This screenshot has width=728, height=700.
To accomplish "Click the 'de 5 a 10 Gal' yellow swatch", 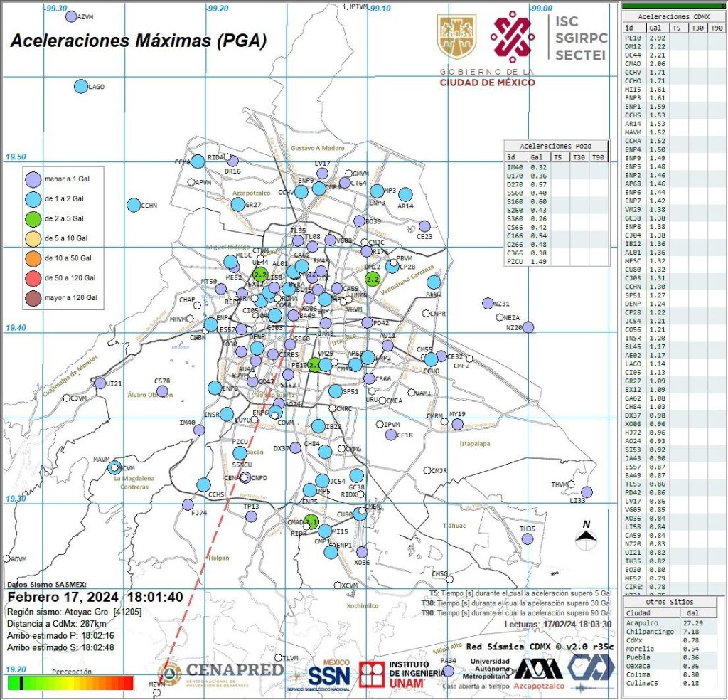I will [33, 238].
